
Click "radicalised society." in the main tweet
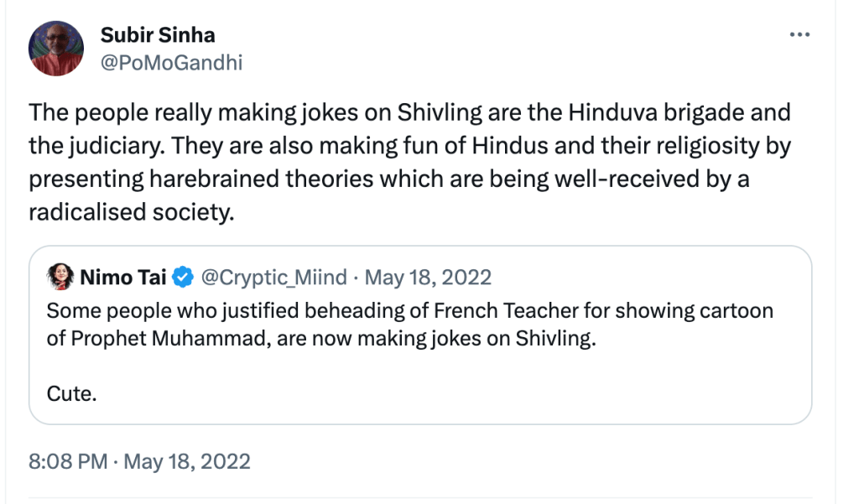coord(129,212)
